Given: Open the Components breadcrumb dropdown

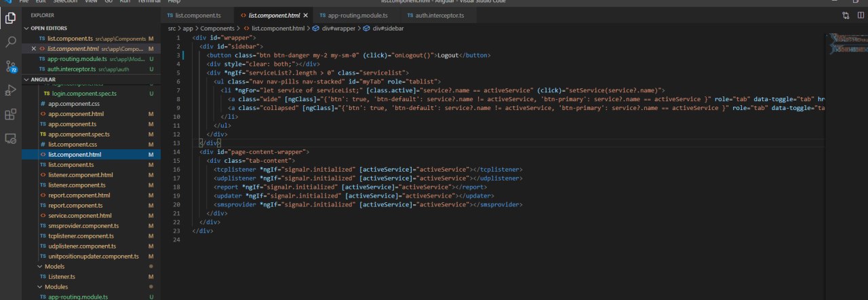Looking at the screenshot, I should click(217, 28).
